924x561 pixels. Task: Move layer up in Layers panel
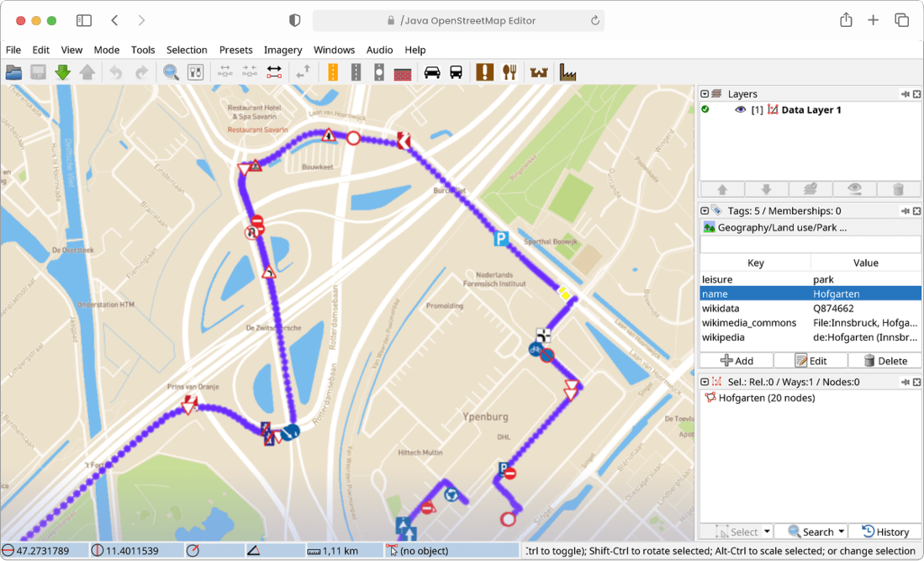(722, 189)
